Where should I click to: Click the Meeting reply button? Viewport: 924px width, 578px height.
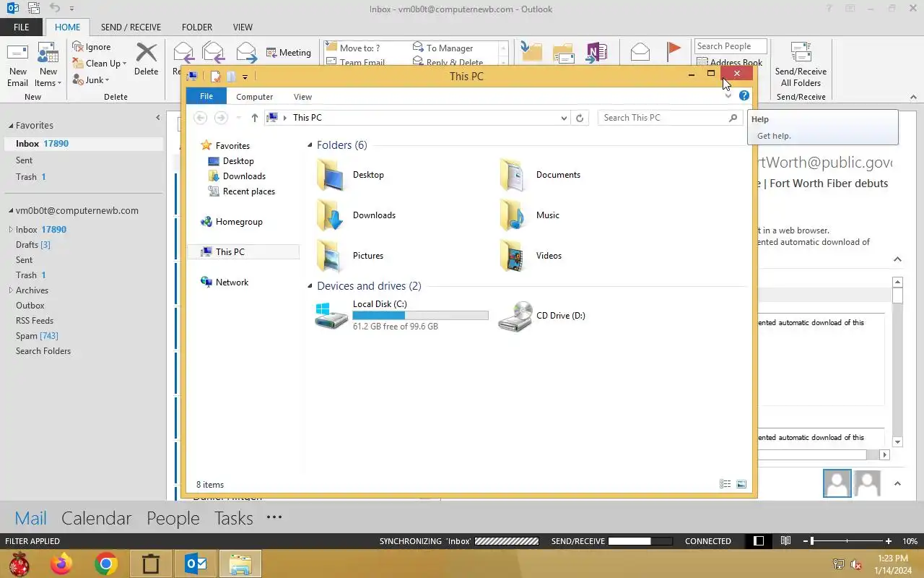tap(289, 53)
